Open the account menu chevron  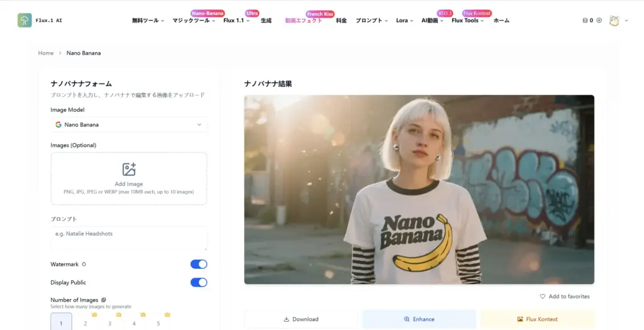626,21
